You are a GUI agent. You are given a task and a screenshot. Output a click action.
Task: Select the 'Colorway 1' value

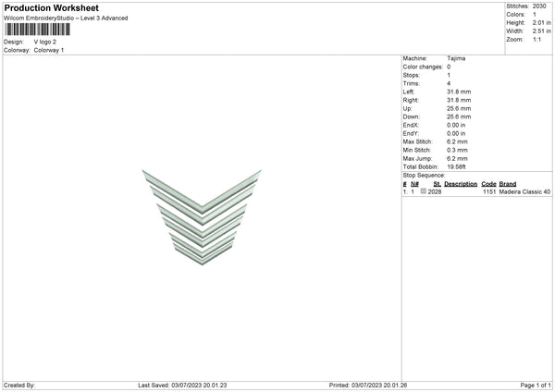coord(49,50)
